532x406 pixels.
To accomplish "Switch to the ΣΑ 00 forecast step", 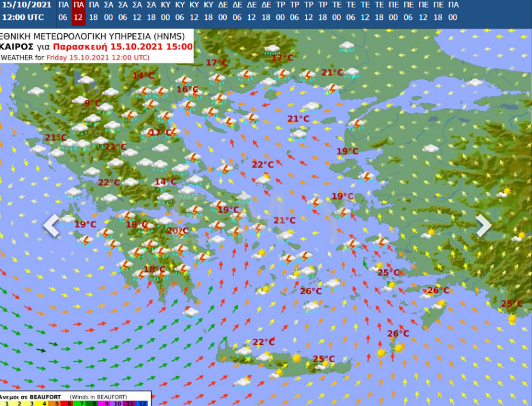I will pos(108,11).
